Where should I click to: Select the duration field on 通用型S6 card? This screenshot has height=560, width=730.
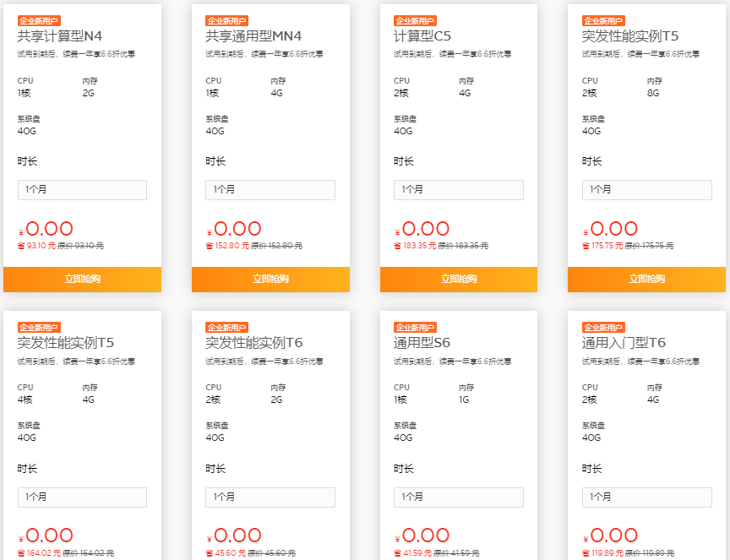458,497
